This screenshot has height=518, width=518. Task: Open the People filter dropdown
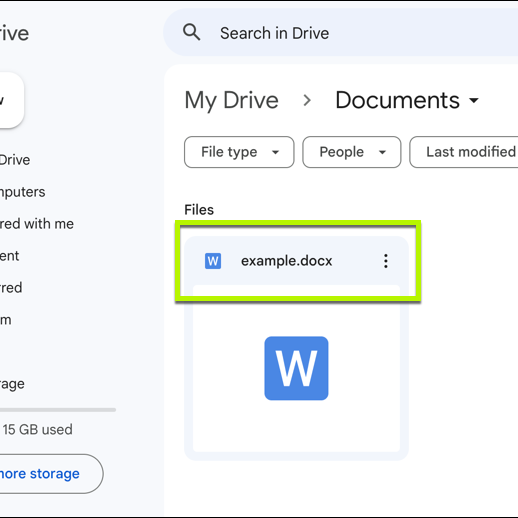(352, 152)
